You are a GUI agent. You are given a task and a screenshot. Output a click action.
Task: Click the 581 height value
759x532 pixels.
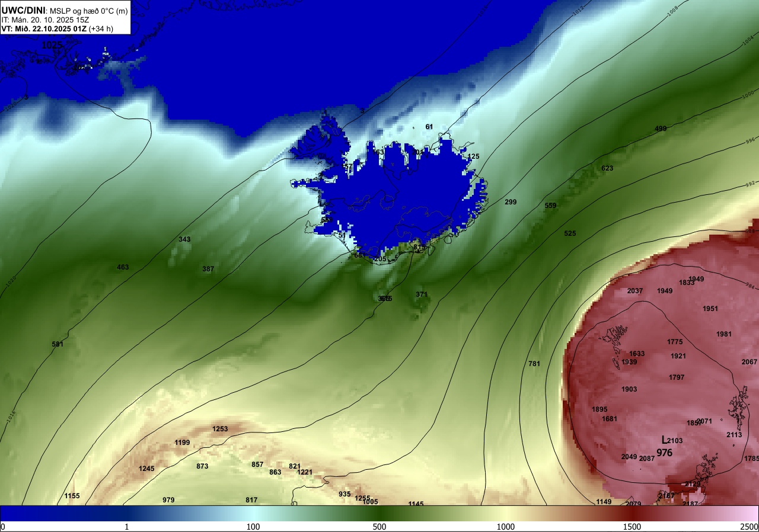pos(58,344)
